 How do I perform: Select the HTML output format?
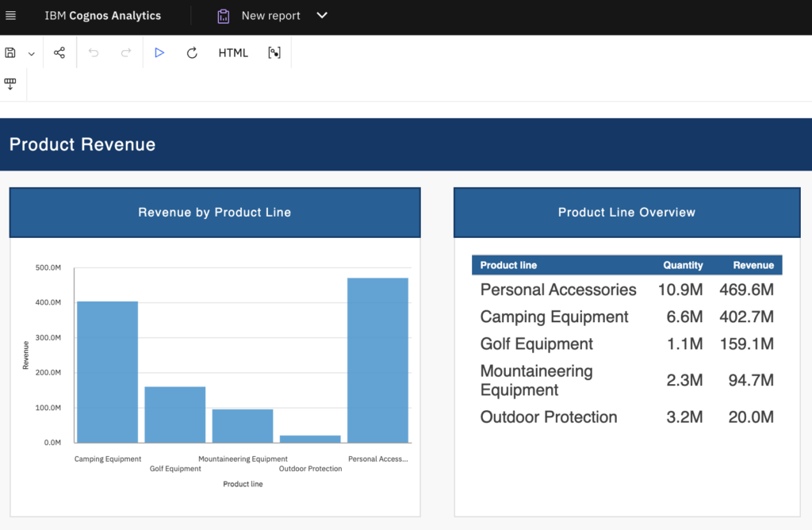tap(233, 53)
